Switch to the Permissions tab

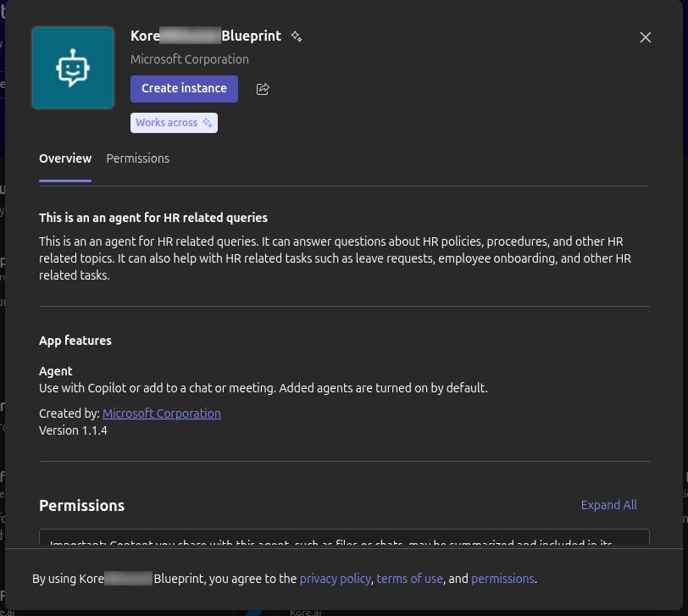(x=138, y=158)
